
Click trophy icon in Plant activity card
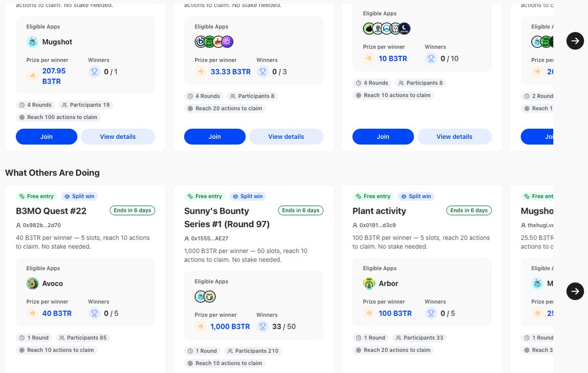[431, 313]
